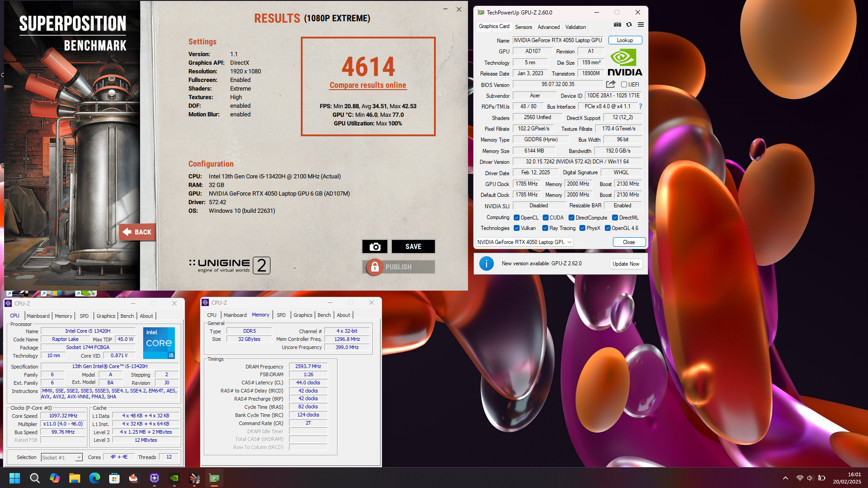
Task: Refresh GPU-Z data with circular arrows icon
Action: (629, 25)
